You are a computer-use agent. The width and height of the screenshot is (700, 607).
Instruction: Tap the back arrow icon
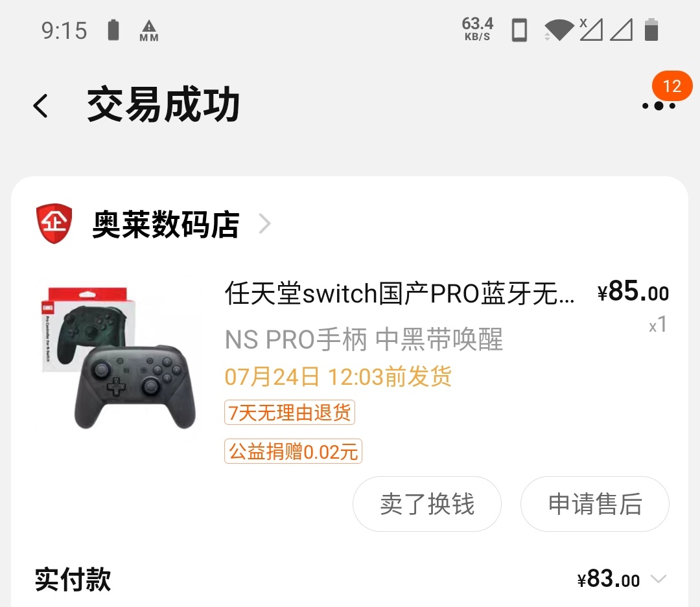point(41,106)
